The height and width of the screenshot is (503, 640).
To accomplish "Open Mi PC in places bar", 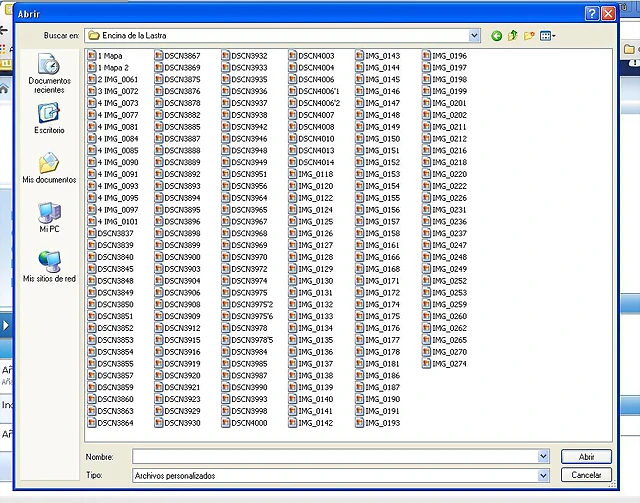I will tap(49, 217).
